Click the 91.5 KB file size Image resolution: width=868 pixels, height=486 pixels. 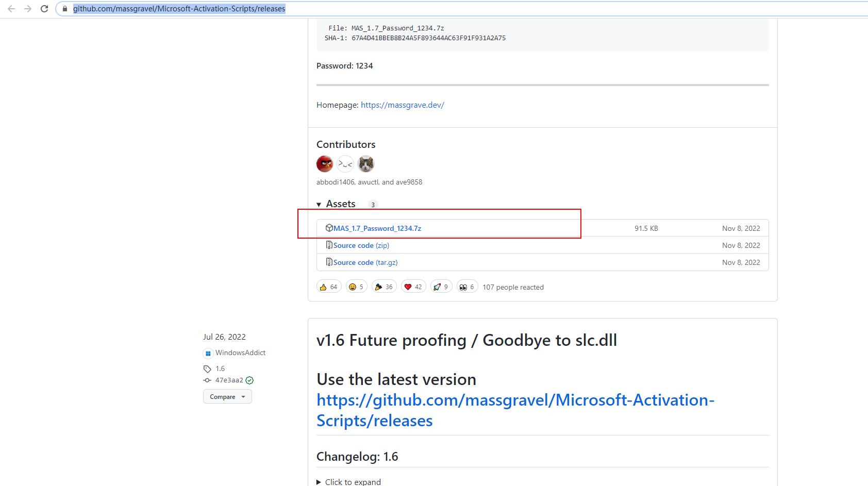click(x=646, y=228)
